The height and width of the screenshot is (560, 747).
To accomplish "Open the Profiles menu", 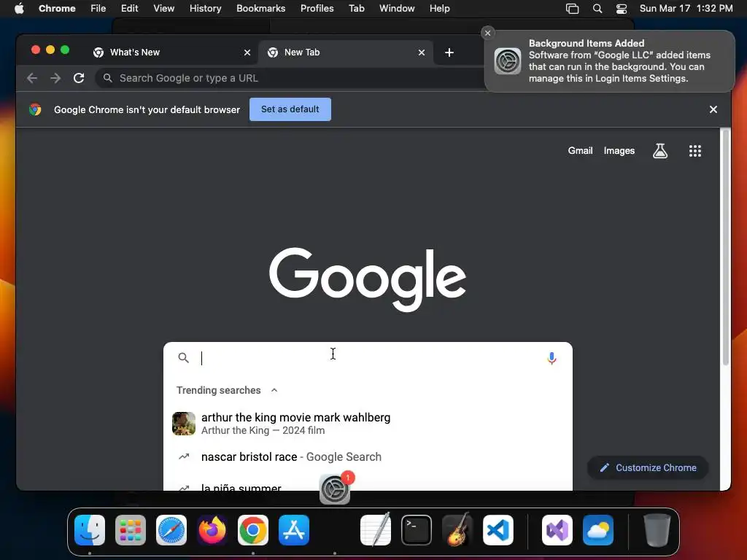I will click(x=317, y=8).
